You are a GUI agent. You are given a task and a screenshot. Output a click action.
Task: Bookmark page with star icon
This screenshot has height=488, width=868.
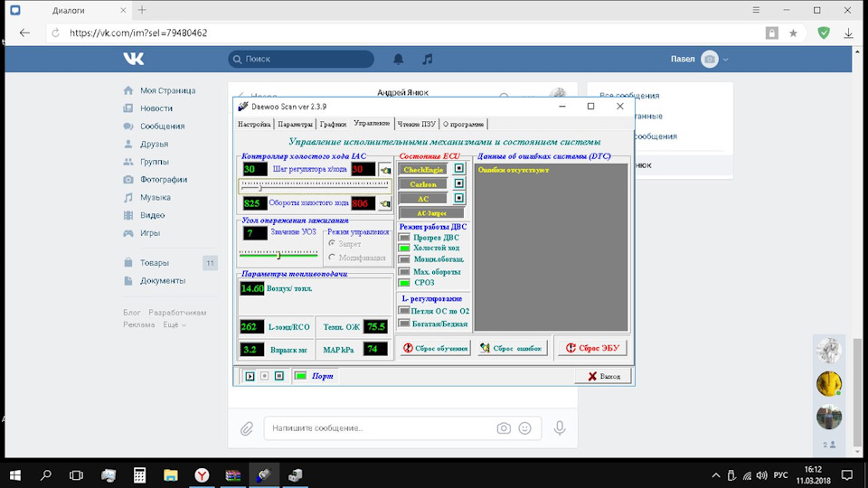[793, 33]
